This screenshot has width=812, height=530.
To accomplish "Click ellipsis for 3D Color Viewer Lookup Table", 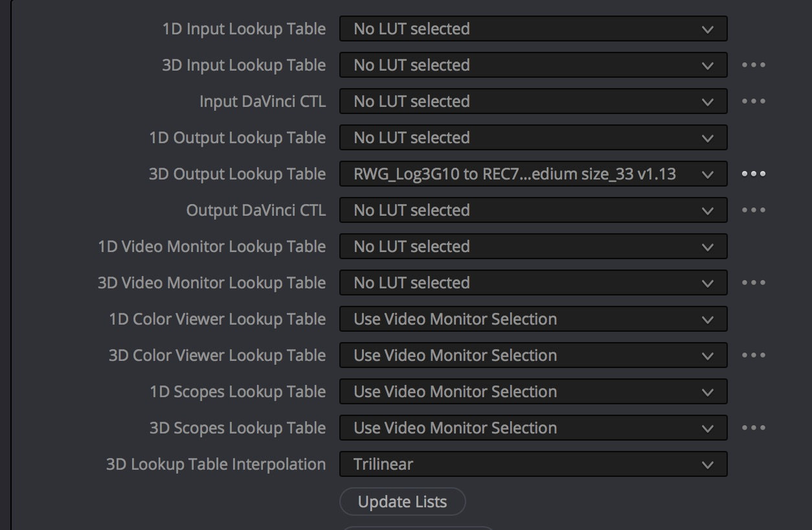I will point(754,356).
